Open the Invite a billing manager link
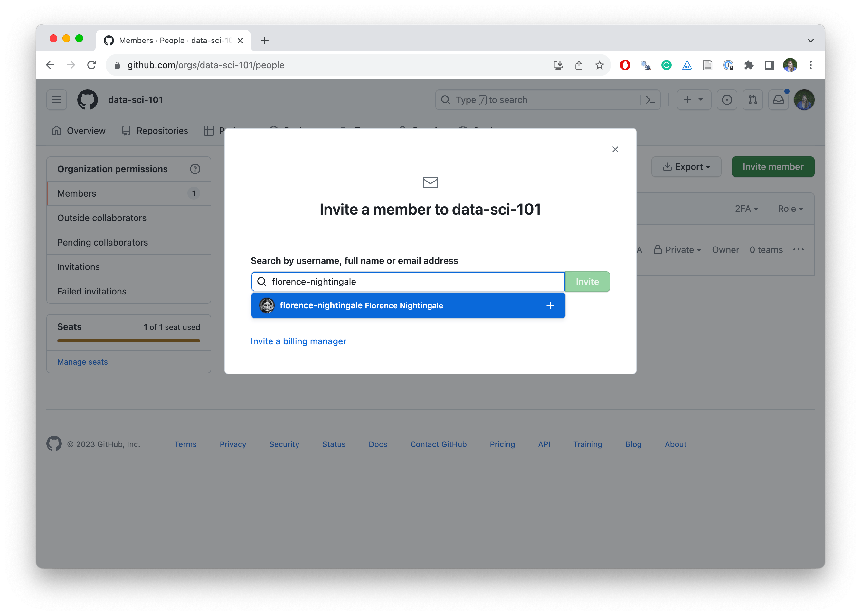 [298, 341]
